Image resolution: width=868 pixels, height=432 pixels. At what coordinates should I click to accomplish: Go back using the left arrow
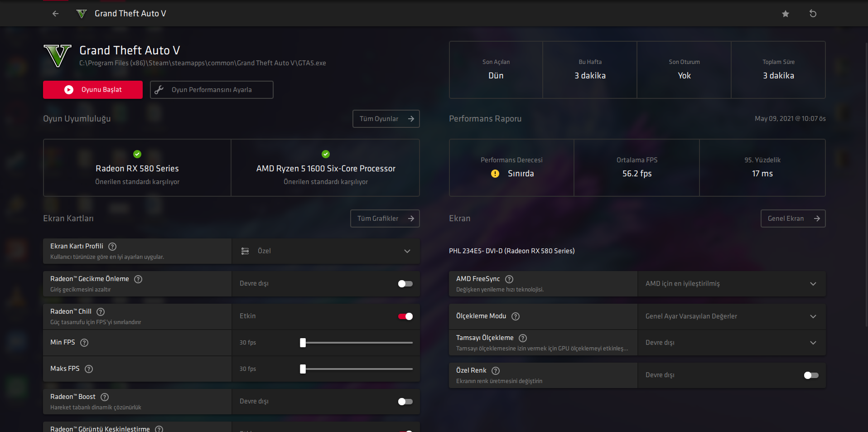(x=55, y=14)
